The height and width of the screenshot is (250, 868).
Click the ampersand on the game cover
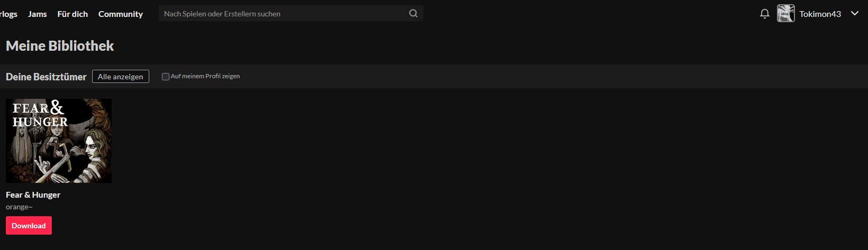pyautogui.click(x=57, y=107)
